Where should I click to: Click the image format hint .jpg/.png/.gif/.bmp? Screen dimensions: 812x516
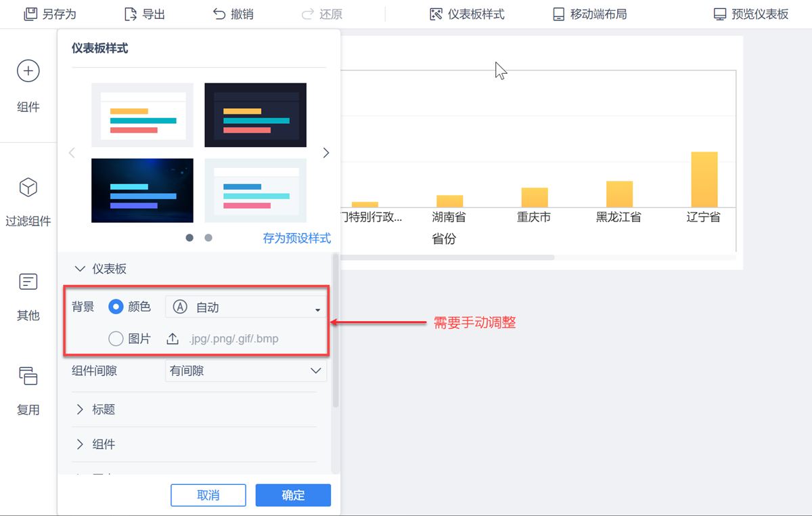tap(233, 339)
